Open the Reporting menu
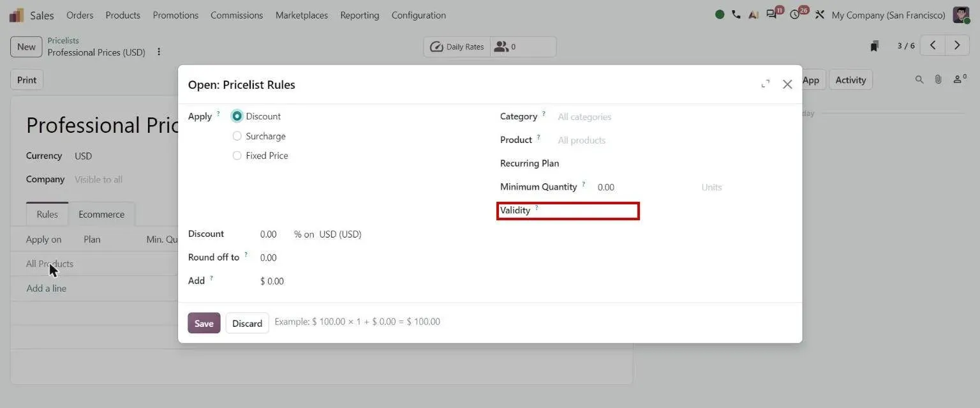Viewport: 980px width, 408px height. click(360, 15)
